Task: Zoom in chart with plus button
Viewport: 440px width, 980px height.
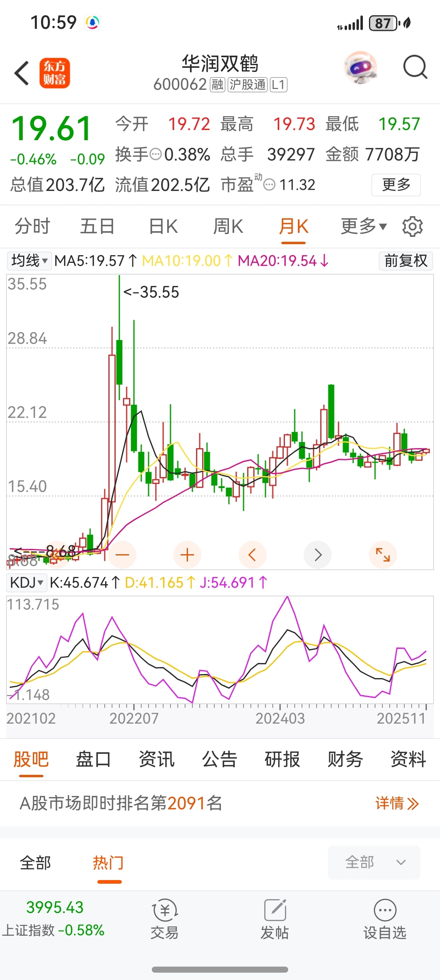Action: click(187, 555)
